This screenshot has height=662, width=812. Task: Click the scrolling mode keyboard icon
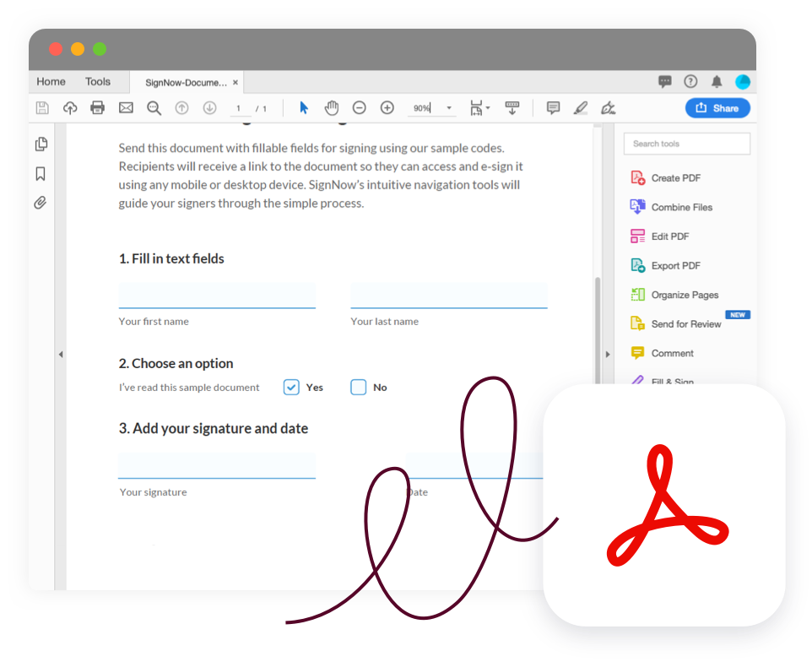[x=512, y=108]
